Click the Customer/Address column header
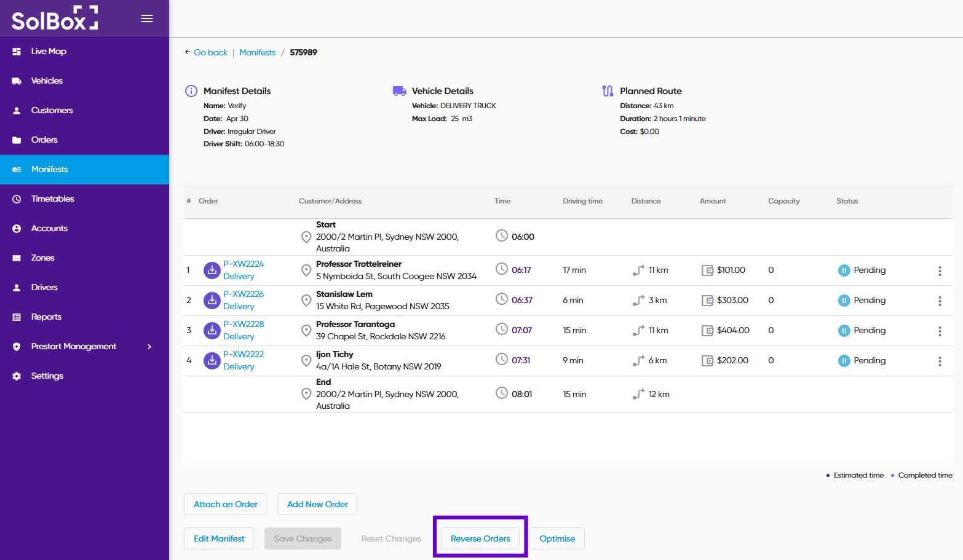This screenshot has width=963, height=560. click(x=330, y=201)
